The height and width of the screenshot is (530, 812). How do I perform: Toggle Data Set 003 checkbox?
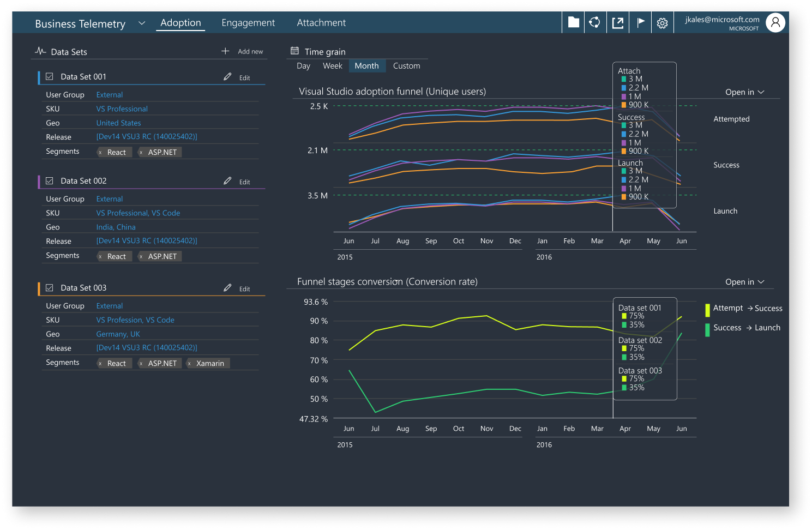pyautogui.click(x=50, y=288)
